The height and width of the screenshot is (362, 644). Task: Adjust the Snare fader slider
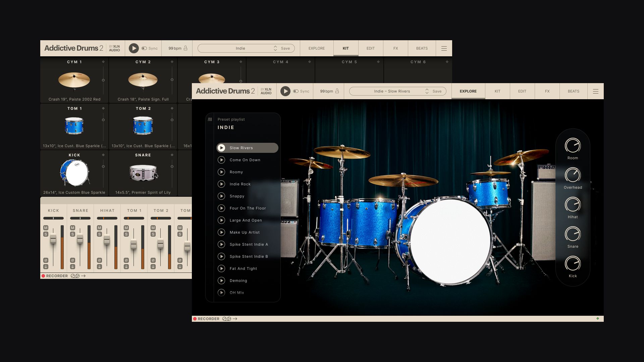click(x=81, y=239)
